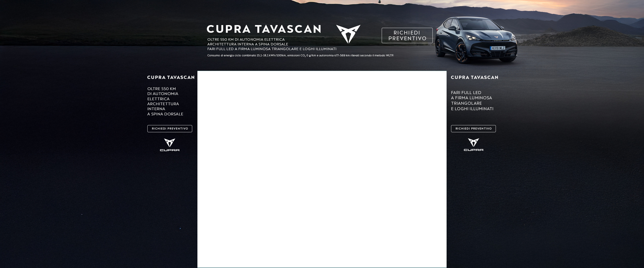Click the blank white content area
Screen dimensions: 644x268
click(x=322, y=169)
